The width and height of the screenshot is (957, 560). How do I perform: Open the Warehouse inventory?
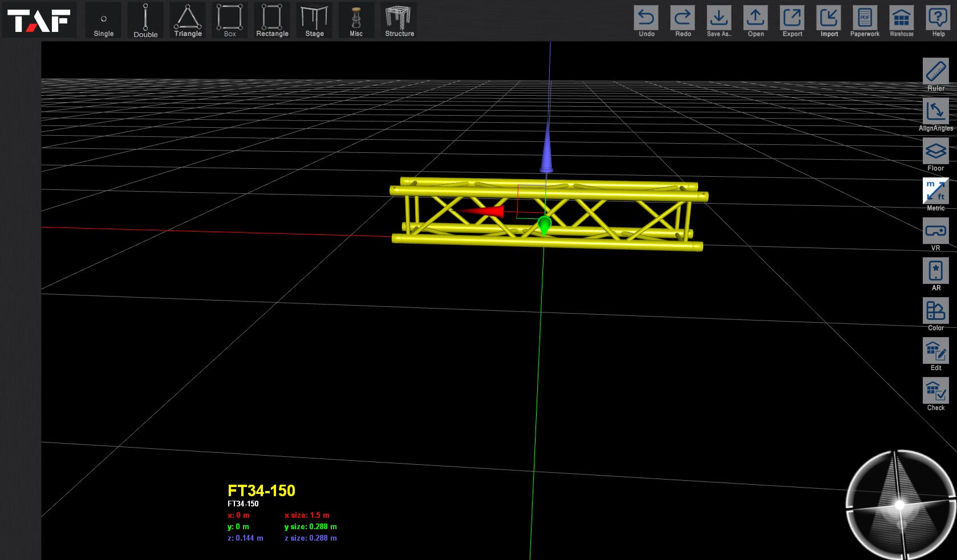pos(902,21)
